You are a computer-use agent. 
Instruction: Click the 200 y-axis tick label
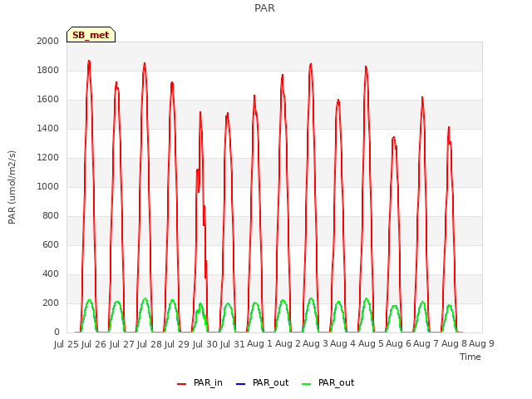point(51,303)
